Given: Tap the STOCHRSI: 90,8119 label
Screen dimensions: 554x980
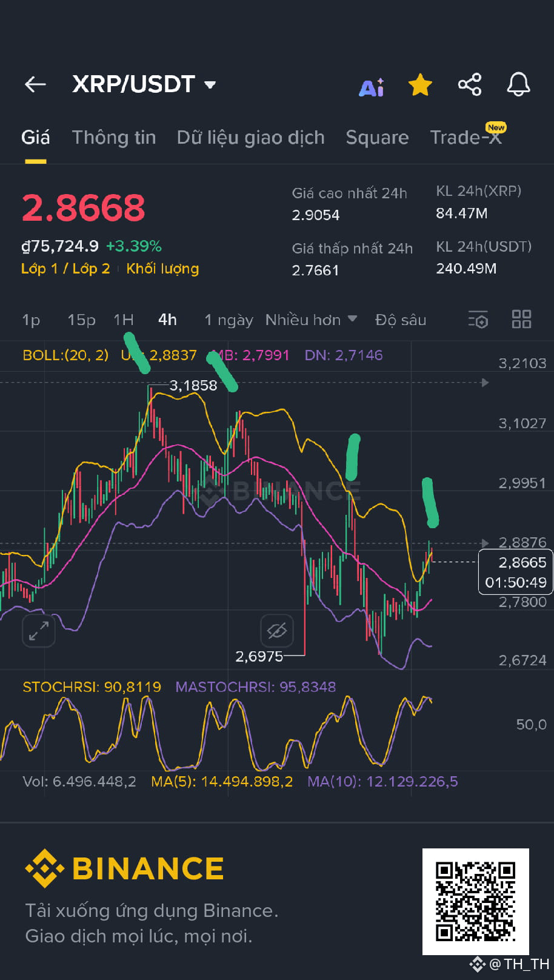Looking at the screenshot, I should click(x=92, y=687).
